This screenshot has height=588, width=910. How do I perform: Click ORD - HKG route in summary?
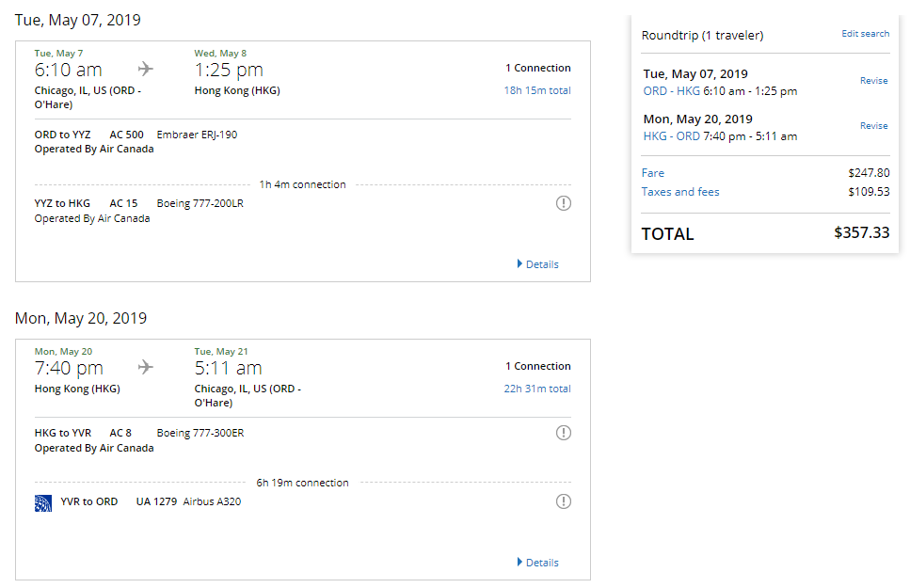(672, 91)
